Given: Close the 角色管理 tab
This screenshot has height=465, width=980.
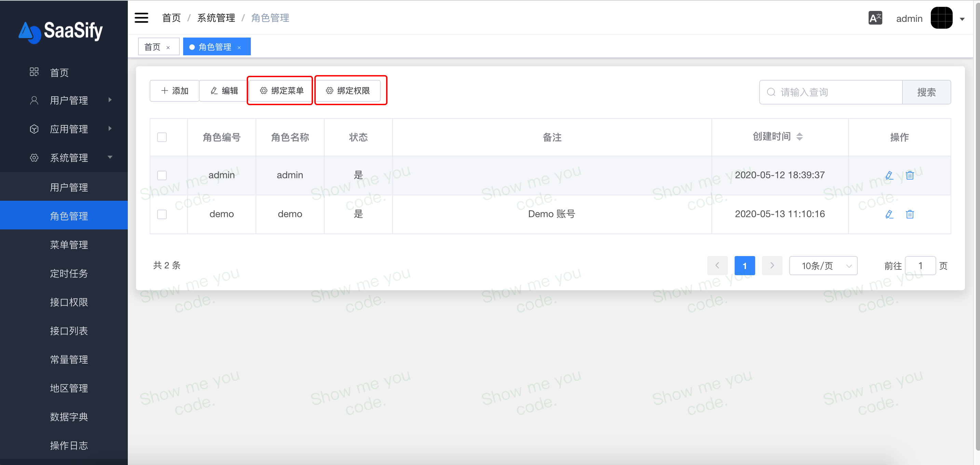Looking at the screenshot, I should 239,47.
